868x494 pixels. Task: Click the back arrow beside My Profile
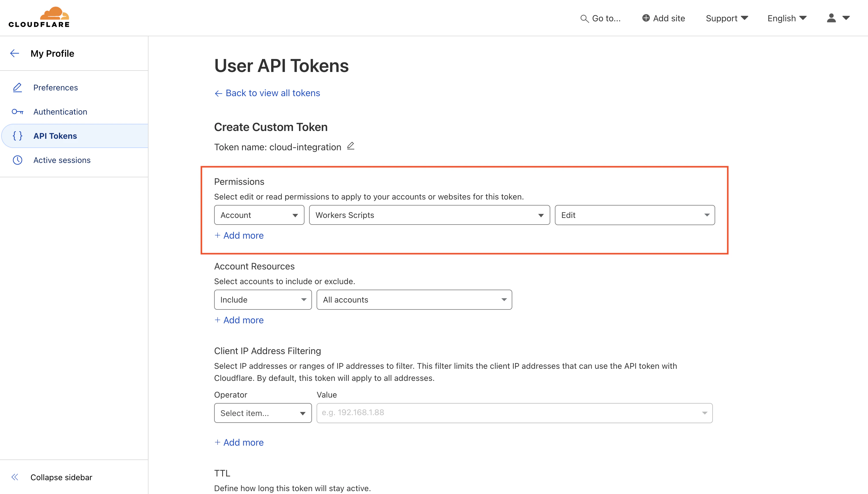tap(15, 53)
